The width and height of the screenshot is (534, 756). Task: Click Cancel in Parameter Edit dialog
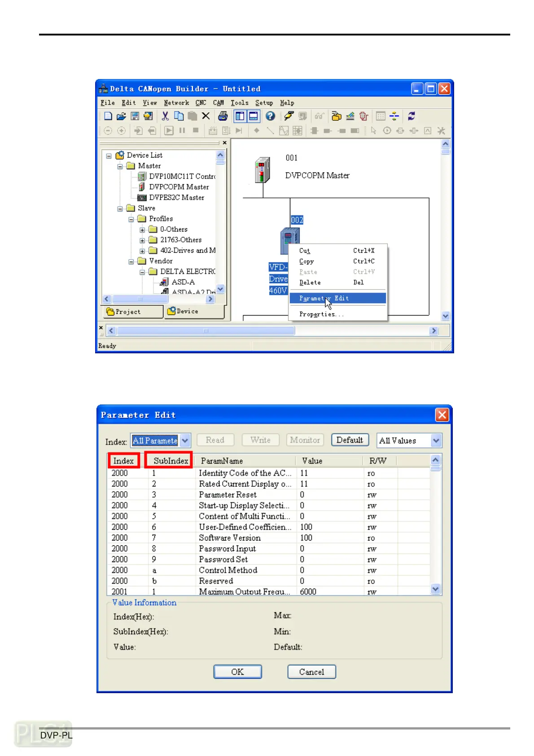click(x=312, y=672)
